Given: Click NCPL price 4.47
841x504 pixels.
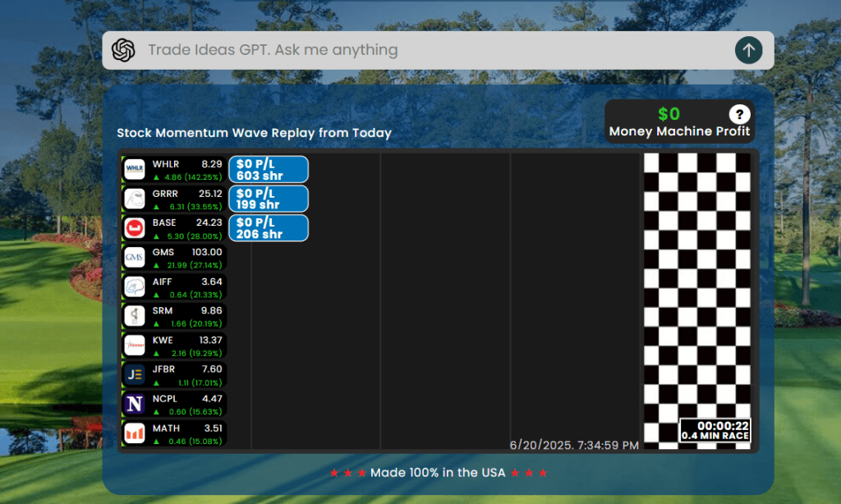Looking at the screenshot, I should tap(212, 398).
